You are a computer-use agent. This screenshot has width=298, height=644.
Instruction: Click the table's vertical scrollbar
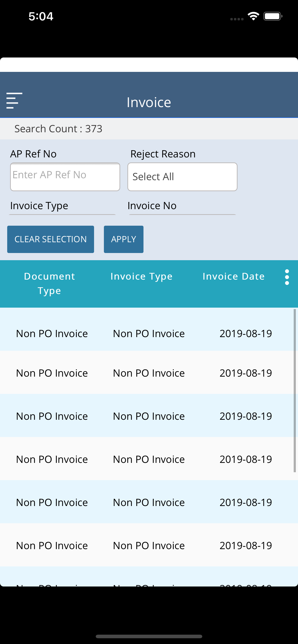(295, 391)
